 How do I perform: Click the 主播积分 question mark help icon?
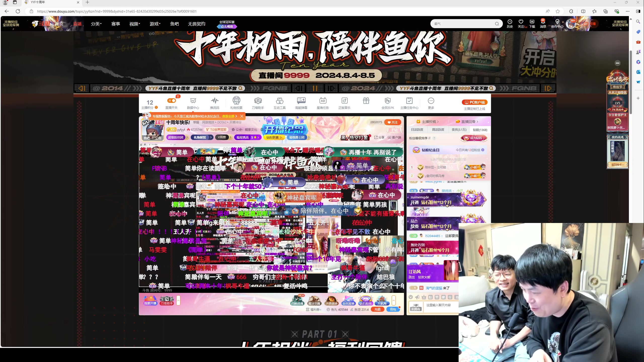tap(156, 107)
